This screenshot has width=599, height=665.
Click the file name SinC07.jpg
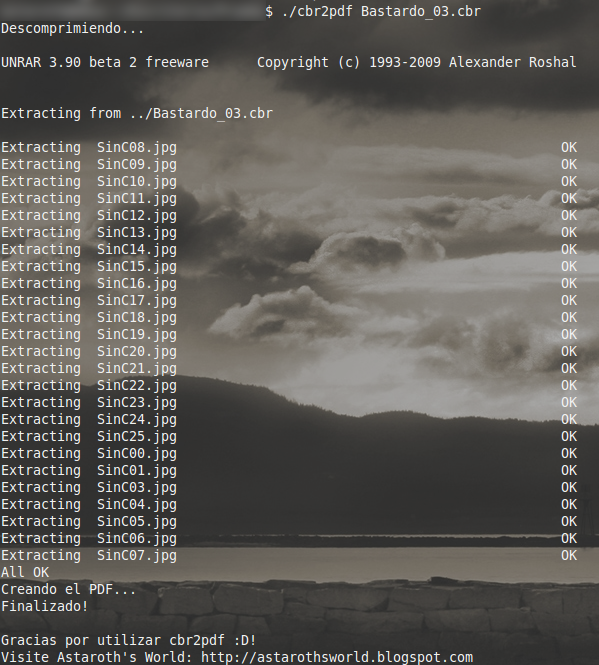tap(137, 555)
